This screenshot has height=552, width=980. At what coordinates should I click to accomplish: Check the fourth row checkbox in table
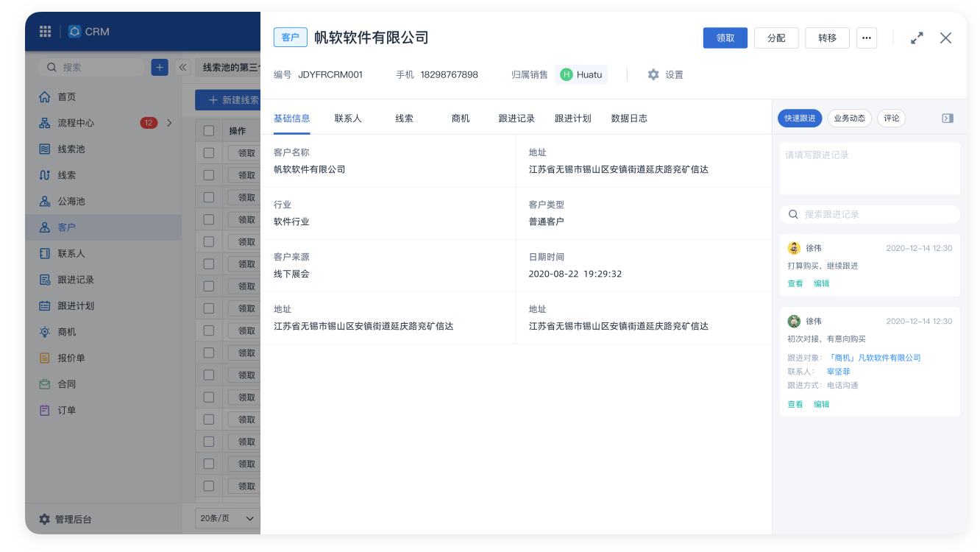(209, 219)
